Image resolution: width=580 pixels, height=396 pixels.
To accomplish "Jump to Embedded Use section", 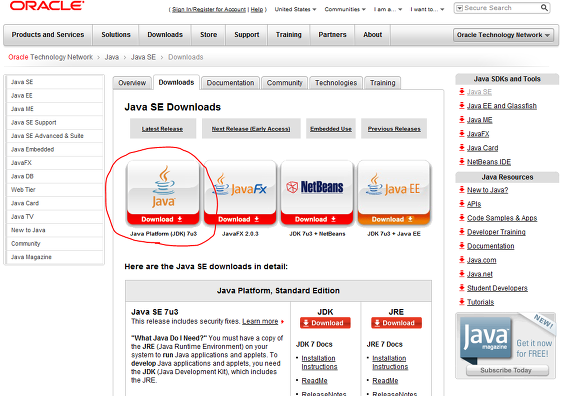I will pyautogui.click(x=331, y=129).
